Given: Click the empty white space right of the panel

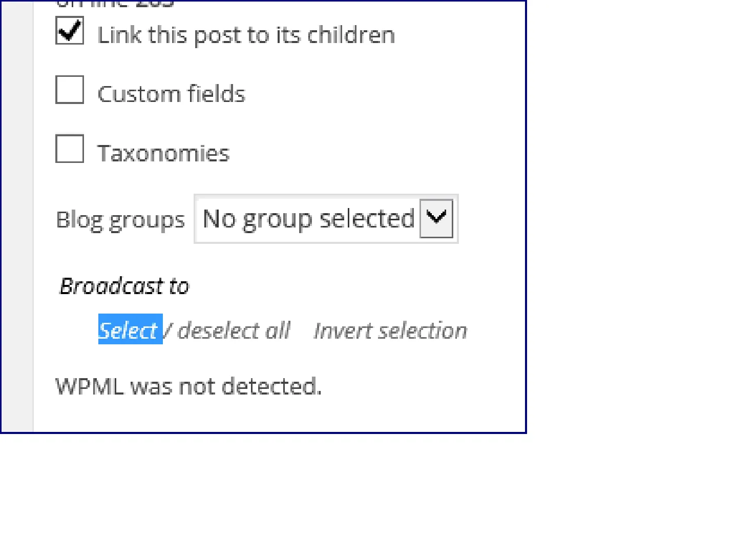Looking at the screenshot, I should [641, 216].
